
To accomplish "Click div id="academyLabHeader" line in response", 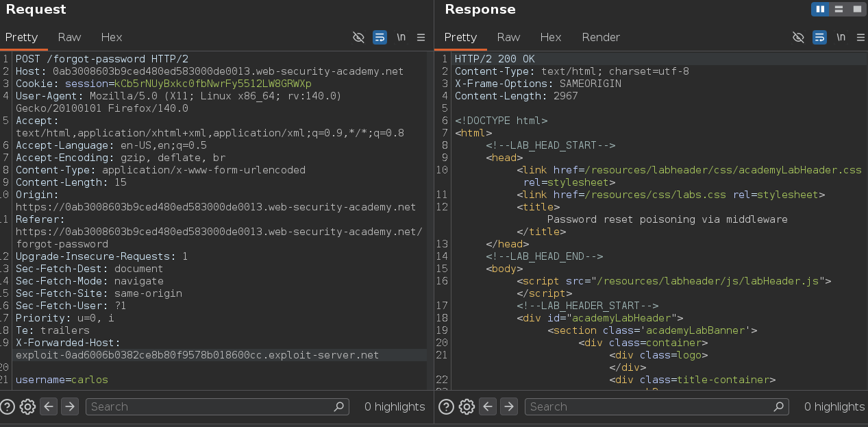I will coord(600,318).
